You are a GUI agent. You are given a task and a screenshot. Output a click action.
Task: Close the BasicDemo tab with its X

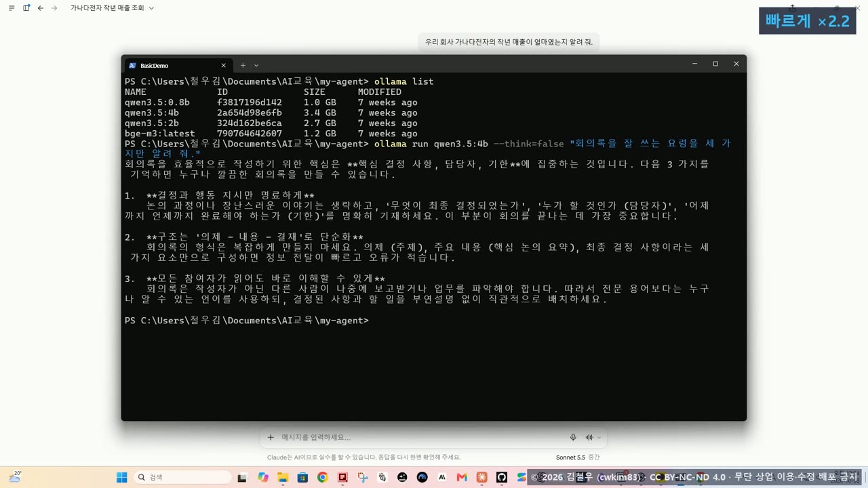click(223, 65)
